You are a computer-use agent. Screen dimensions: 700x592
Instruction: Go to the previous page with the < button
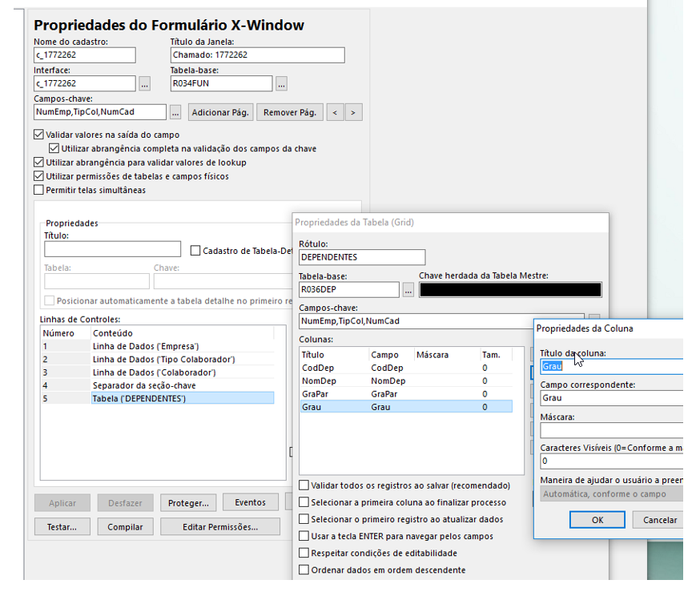click(336, 112)
